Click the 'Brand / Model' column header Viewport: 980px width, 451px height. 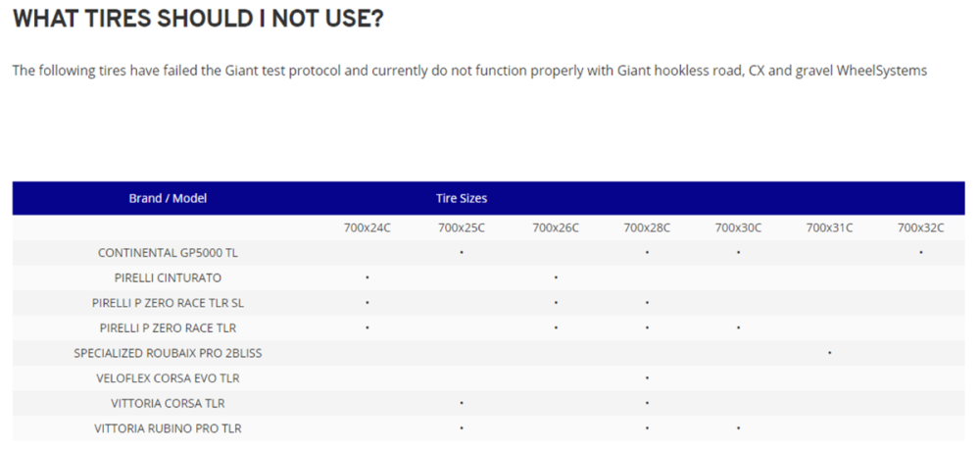pyautogui.click(x=168, y=198)
